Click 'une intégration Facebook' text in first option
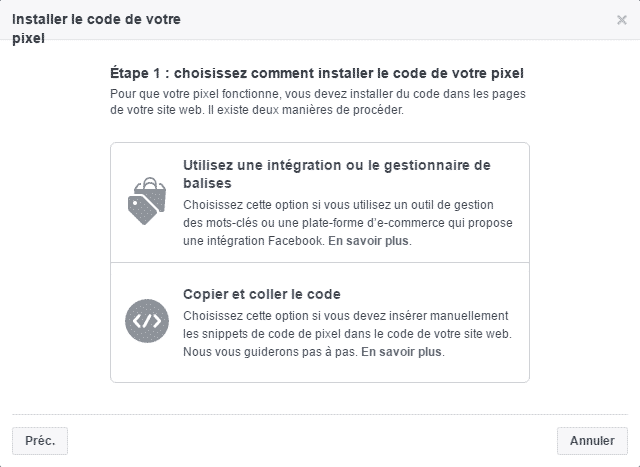640x467 pixels. pyautogui.click(x=252, y=241)
